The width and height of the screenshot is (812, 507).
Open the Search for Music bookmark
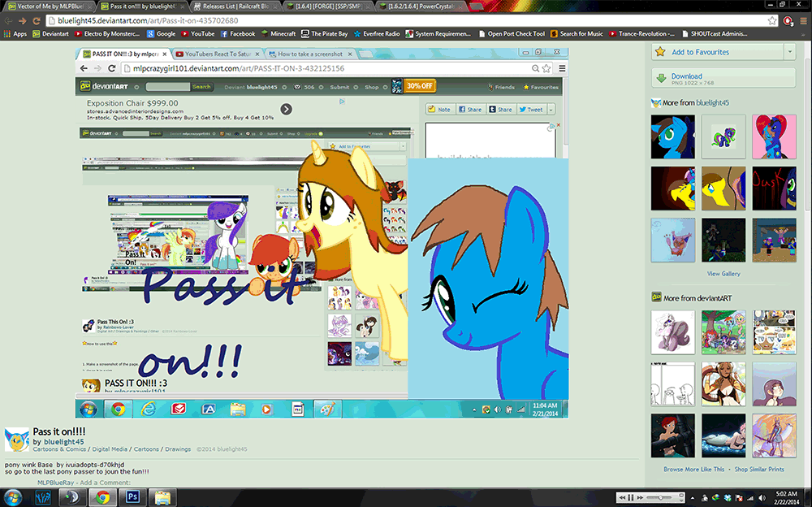tap(577, 33)
